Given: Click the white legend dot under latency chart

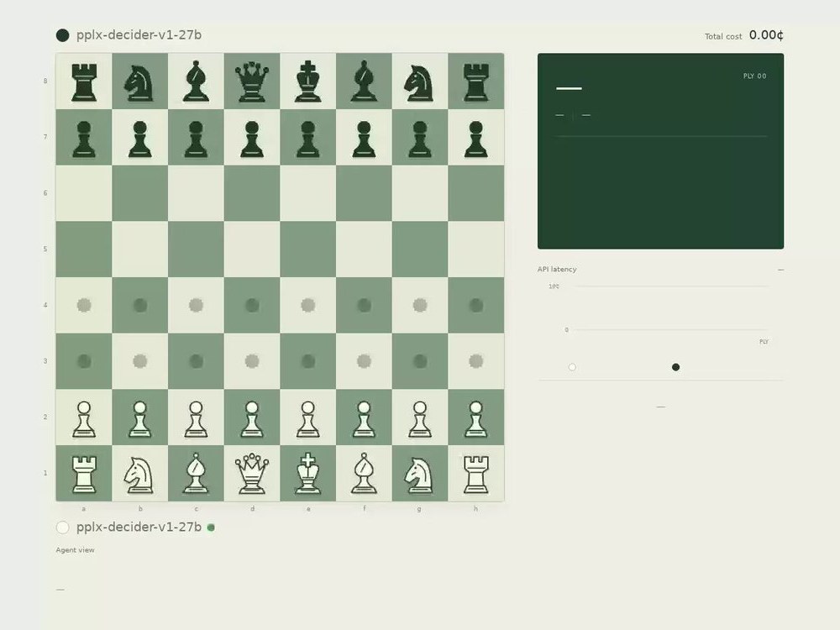Looking at the screenshot, I should coord(572,367).
